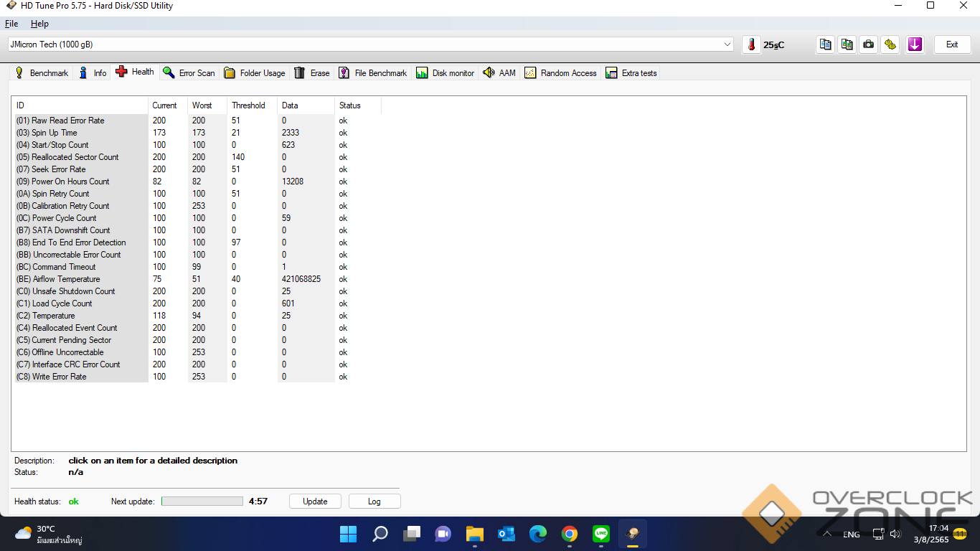Go to the Folder Usage tab
The height and width of the screenshot is (551, 980).
coord(255,73)
